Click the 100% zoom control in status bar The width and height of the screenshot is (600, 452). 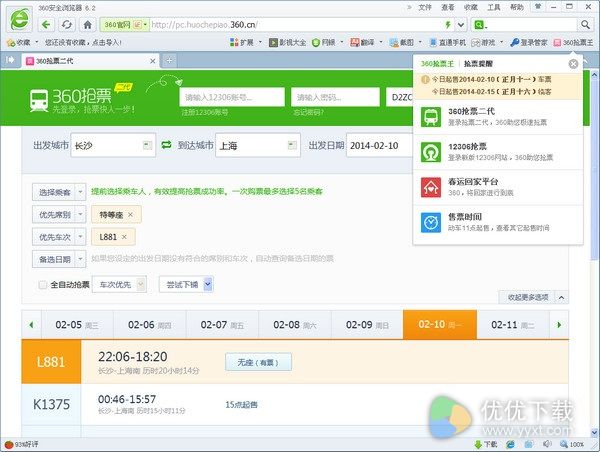pos(572,444)
